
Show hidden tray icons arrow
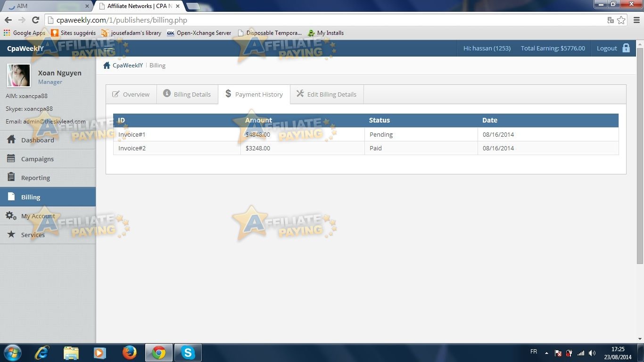546,353
